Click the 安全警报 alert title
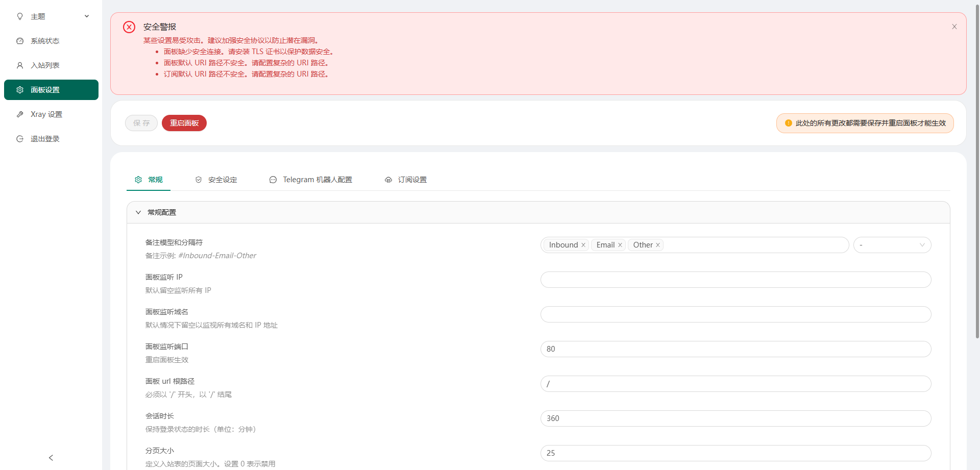 160,27
